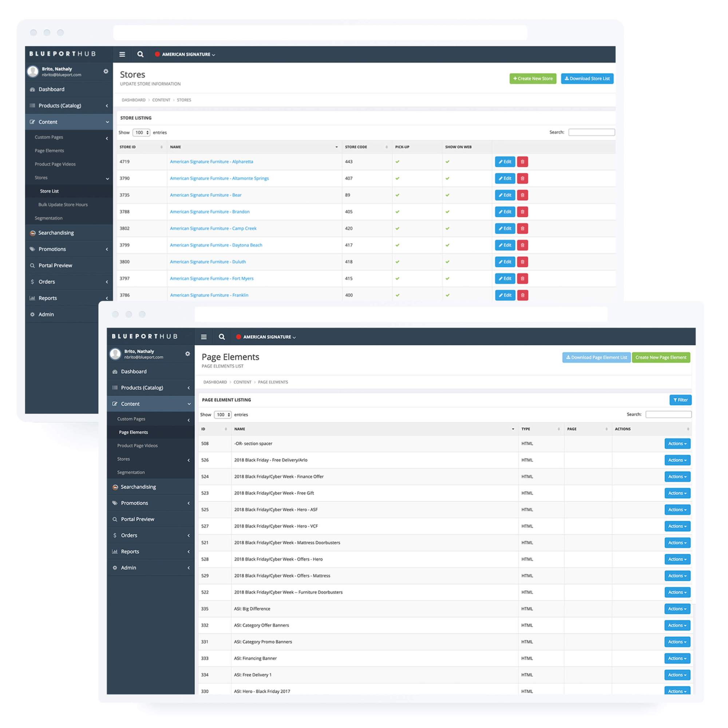Click '2018 Black Friday/Cyber Week - Free Gift' row

(x=445, y=493)
